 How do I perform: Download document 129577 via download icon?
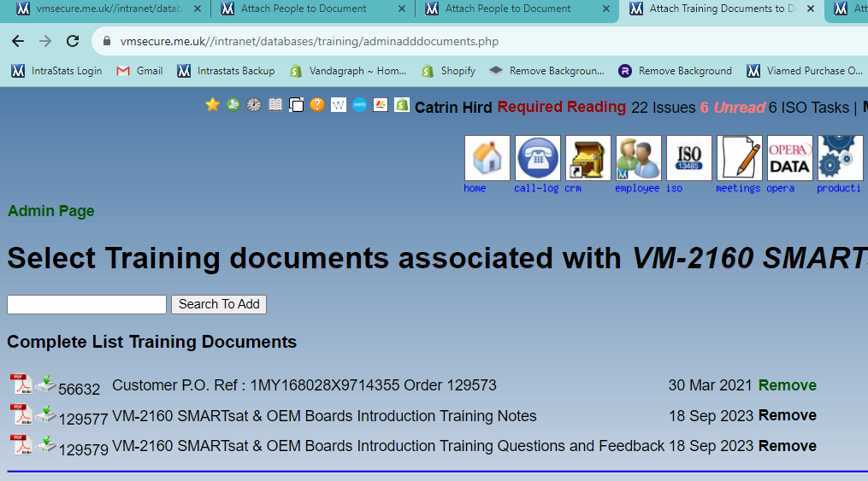(46, 415)
